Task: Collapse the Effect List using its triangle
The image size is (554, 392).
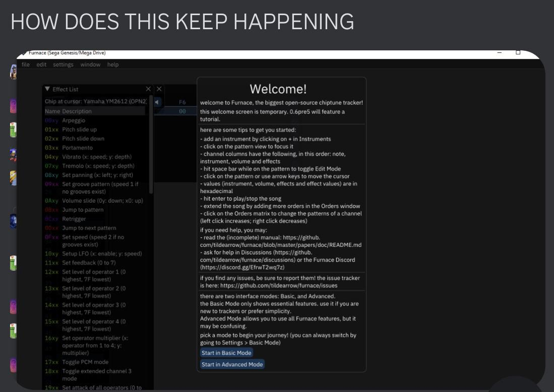Action: [47, 89]
